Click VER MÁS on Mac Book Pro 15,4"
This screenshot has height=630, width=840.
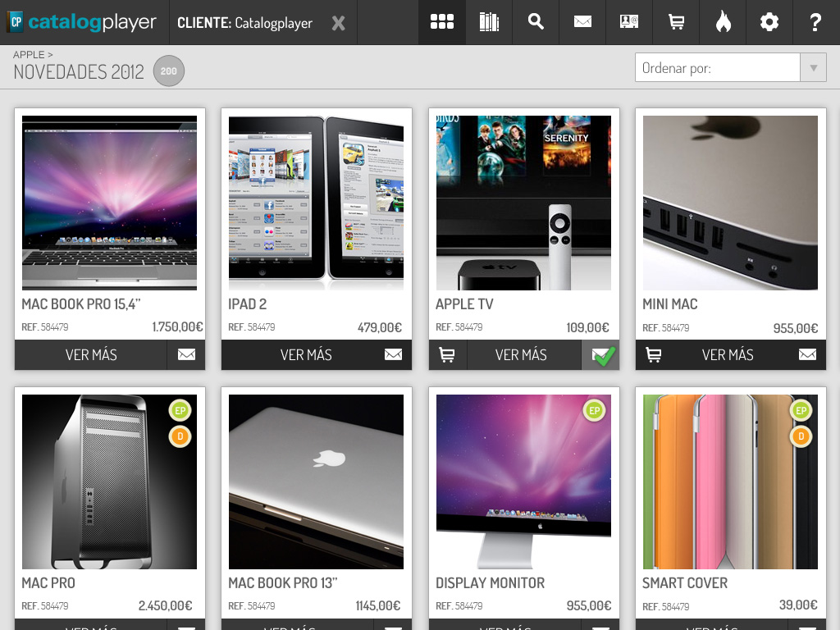pyautogui.click(x=91, y=354)
